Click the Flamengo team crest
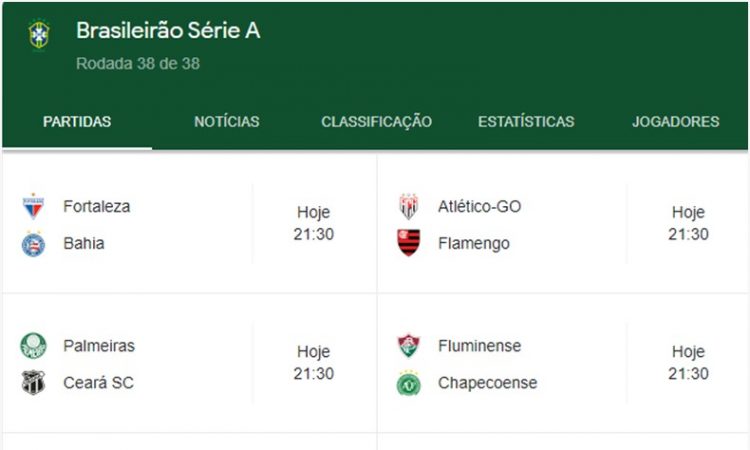This screenshot has width=750, height=450. click(409, 243)
